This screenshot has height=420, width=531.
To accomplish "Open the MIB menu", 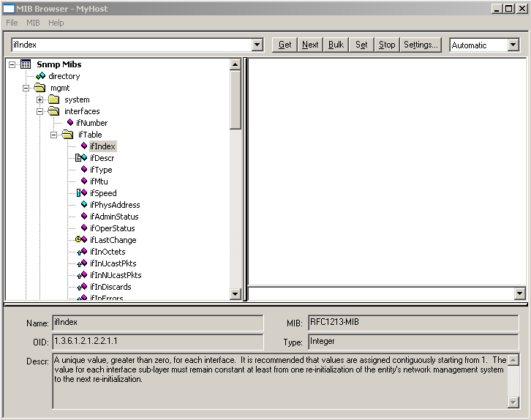I will tap(33, 23).
